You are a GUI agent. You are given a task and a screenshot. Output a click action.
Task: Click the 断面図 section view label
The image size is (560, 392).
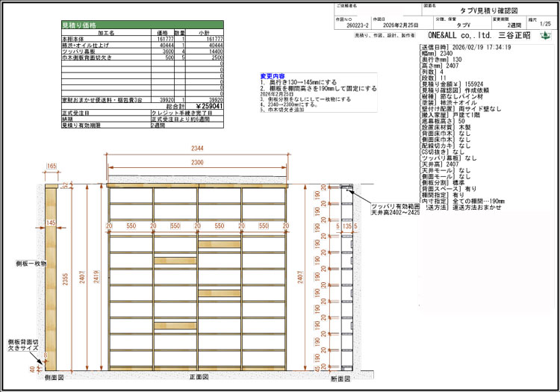(340, 377)
